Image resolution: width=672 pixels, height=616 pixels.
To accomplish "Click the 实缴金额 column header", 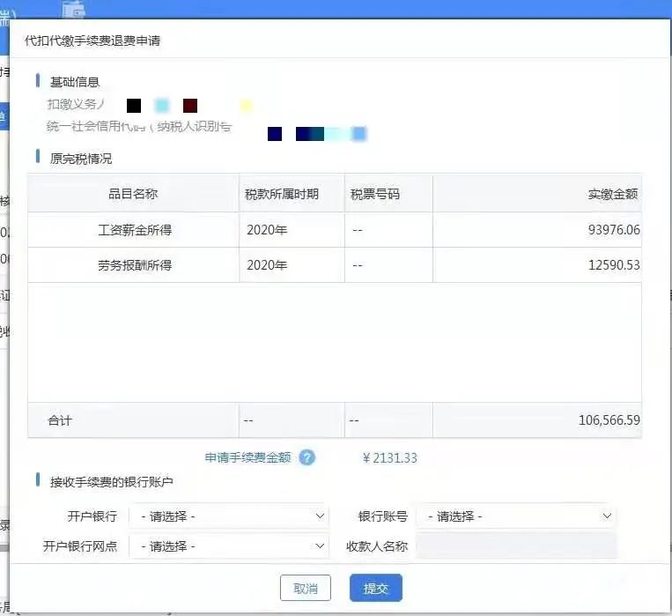I will (613, 194).
